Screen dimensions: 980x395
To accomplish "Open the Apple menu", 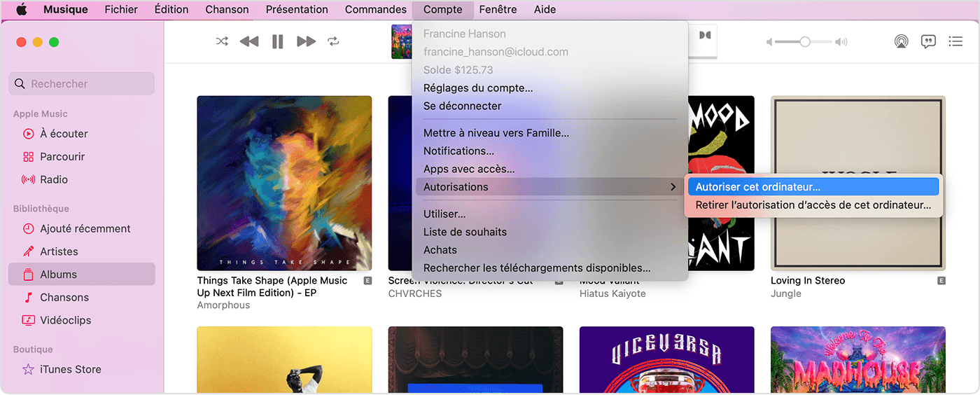I will click(x=21, y=9).
